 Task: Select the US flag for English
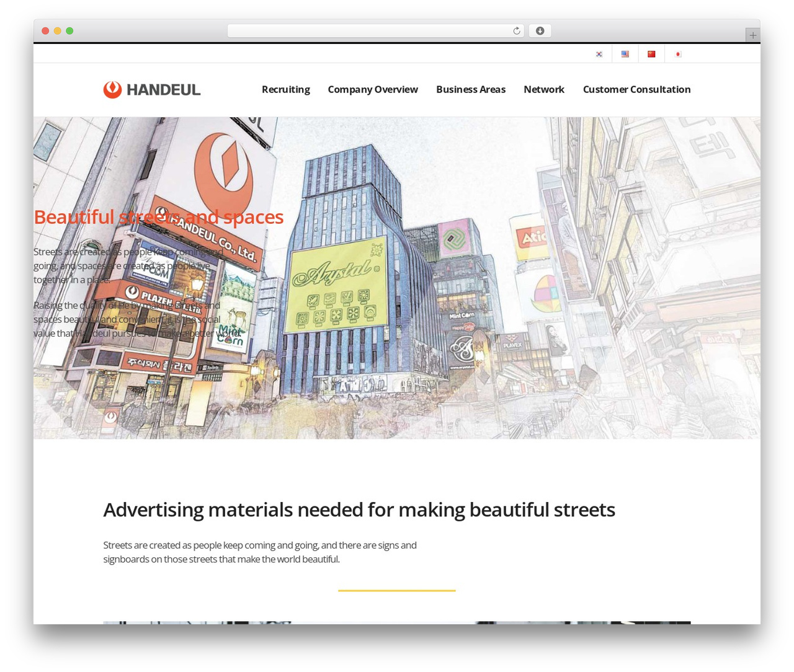pyautogui.click(x=625, y=54)
